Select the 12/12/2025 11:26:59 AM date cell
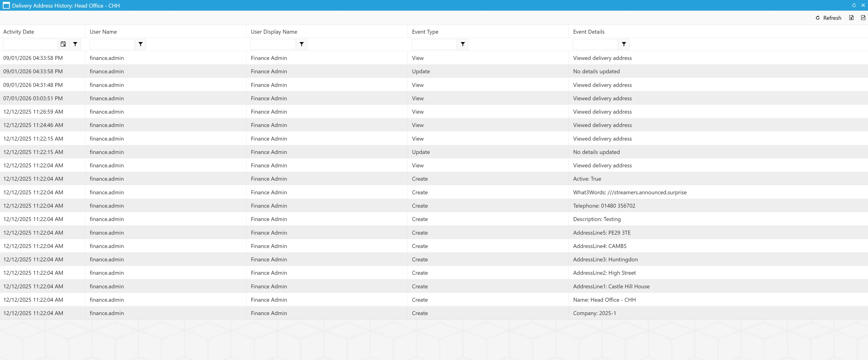Image resolution: width=868 pixels, height=360 pixels. coord(42,112)
